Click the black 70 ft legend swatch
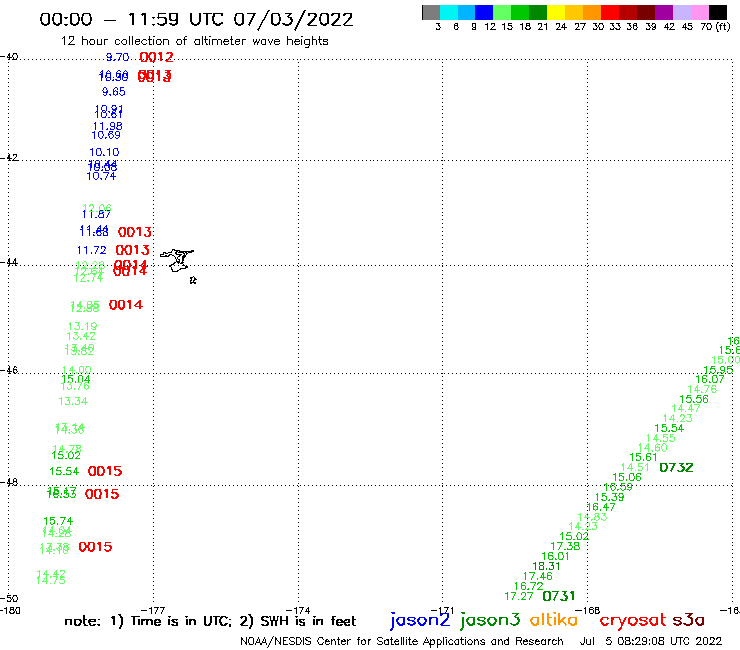This screenshot has height=650, width=740. click(717, 13)
